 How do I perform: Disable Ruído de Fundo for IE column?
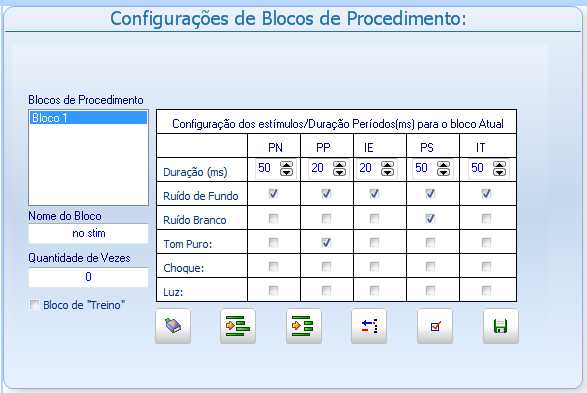point(374,194)
